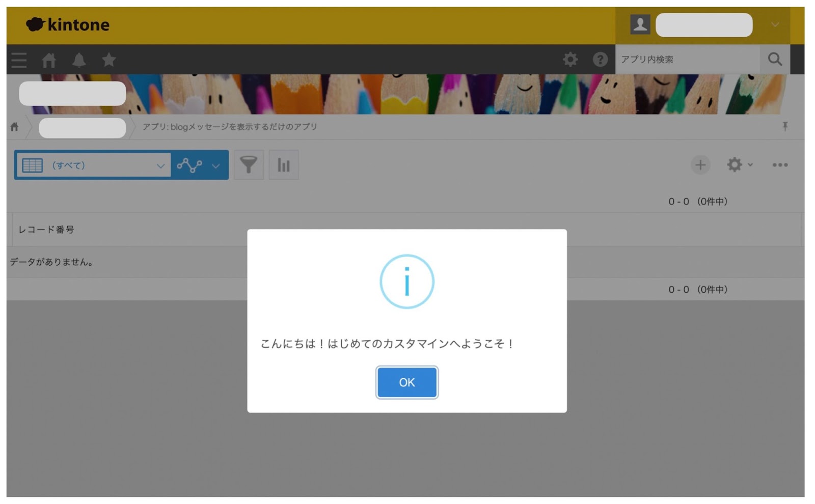
Task: Open the header settings gear icon
Action: 570,60
